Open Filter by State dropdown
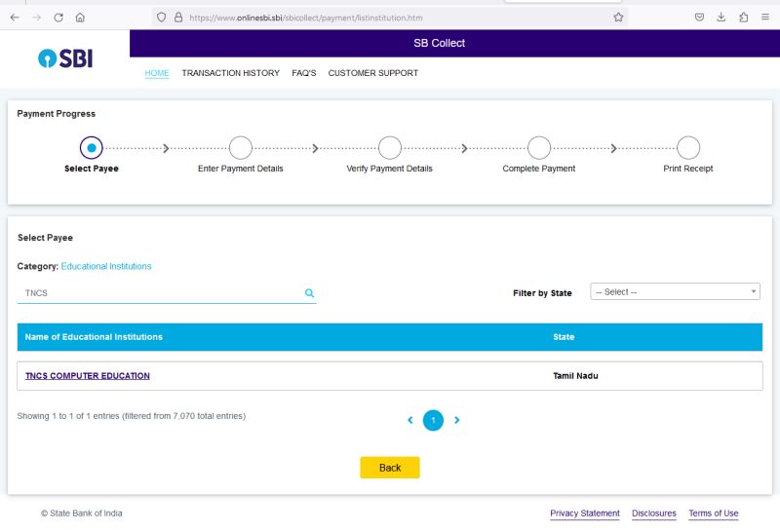 coord(676,292)
